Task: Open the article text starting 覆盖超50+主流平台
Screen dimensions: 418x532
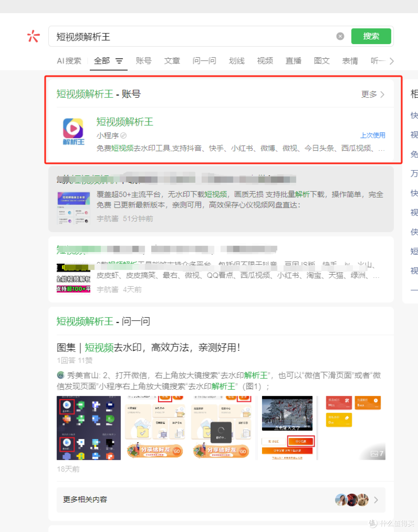Action: click(240, 199)
